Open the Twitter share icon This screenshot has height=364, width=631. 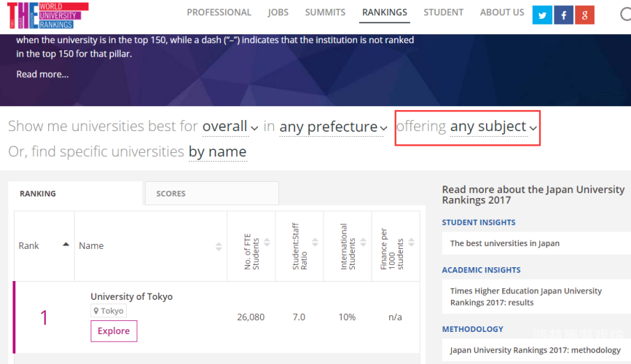[542, 15]
